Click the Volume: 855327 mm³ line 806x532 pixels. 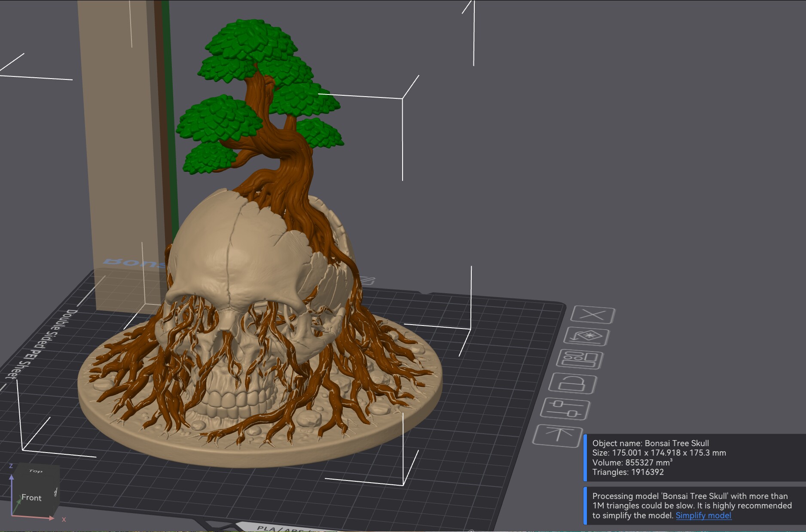click(x=632, y=462)
